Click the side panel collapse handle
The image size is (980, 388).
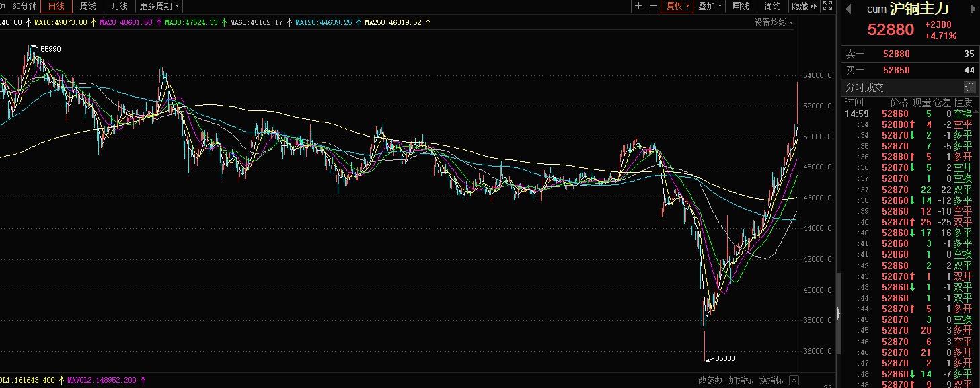[838, 313]
